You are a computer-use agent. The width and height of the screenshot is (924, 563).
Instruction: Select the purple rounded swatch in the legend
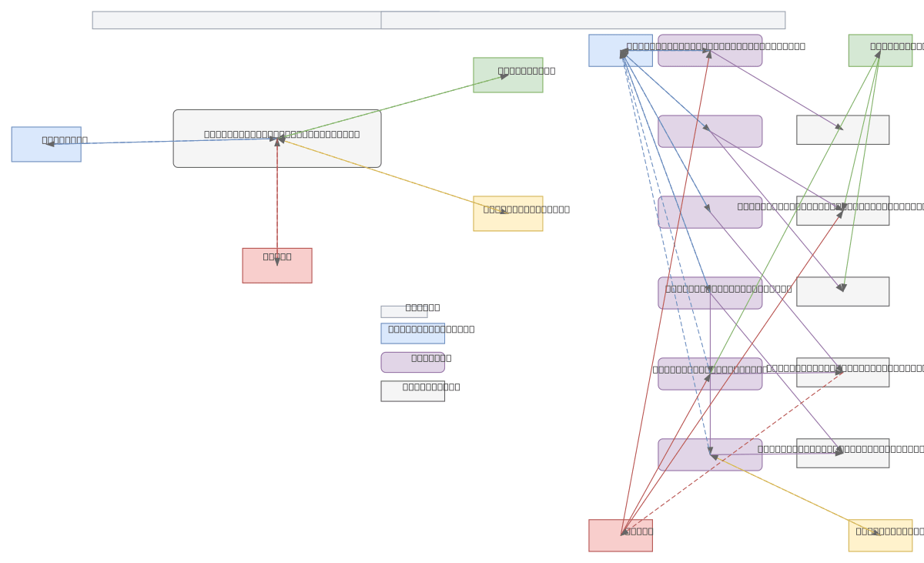coord(412,362)
